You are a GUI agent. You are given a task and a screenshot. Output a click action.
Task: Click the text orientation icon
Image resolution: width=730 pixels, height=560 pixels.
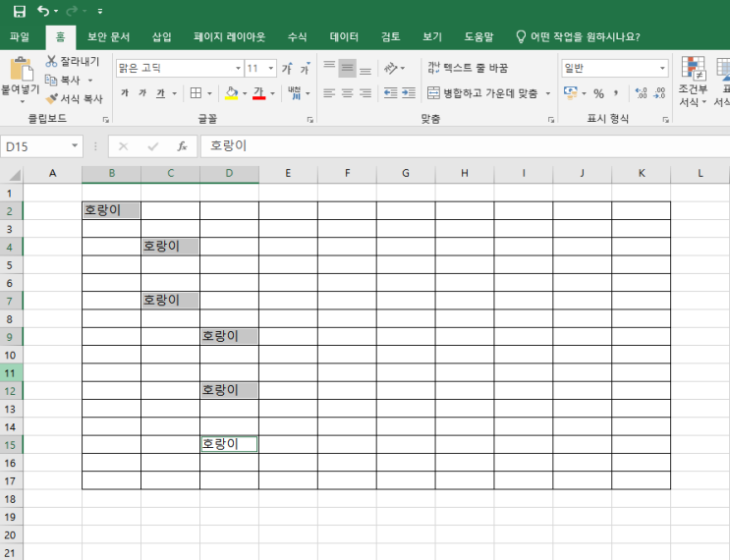pos(391,68)
